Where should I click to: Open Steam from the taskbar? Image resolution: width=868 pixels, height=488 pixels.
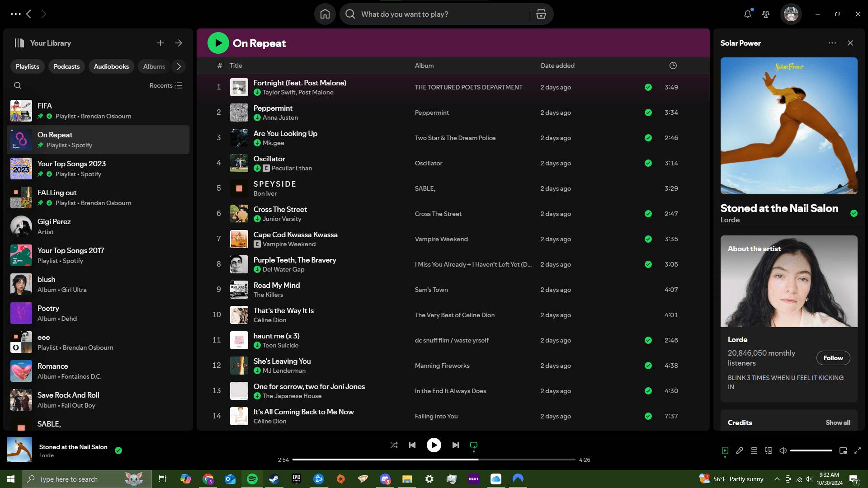pos(274,479)
